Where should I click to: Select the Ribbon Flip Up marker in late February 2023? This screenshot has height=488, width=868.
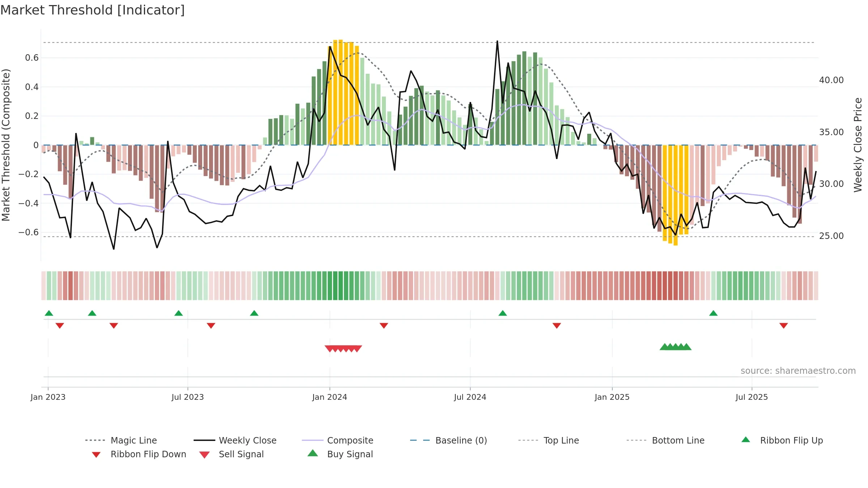[92, 313]
